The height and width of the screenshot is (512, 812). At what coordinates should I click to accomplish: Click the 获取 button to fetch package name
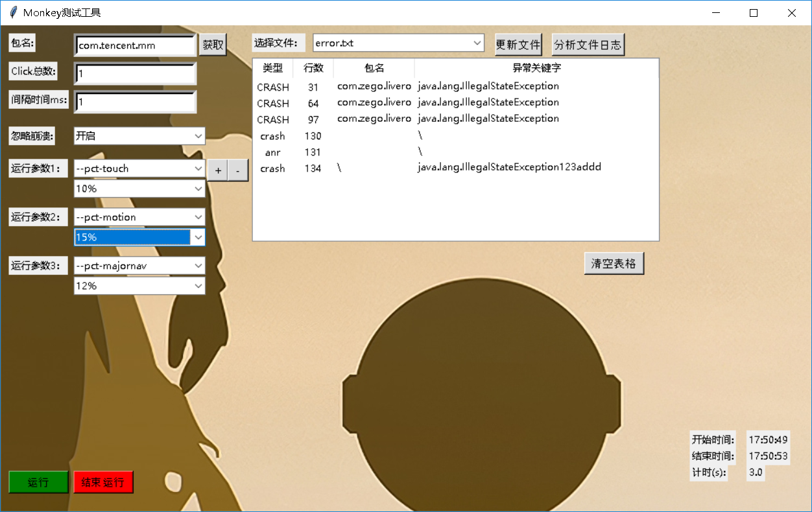click(x=213, y=45)
